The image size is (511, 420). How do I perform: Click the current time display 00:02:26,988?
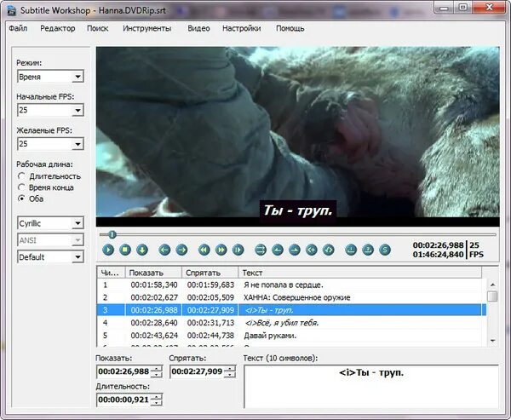point(438,245)
